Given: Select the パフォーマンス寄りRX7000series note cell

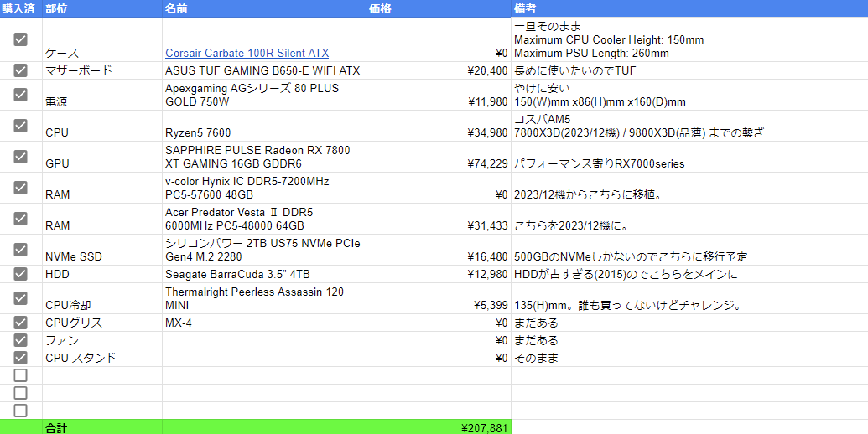Looking at the screenshot, I should pos(689,157).
